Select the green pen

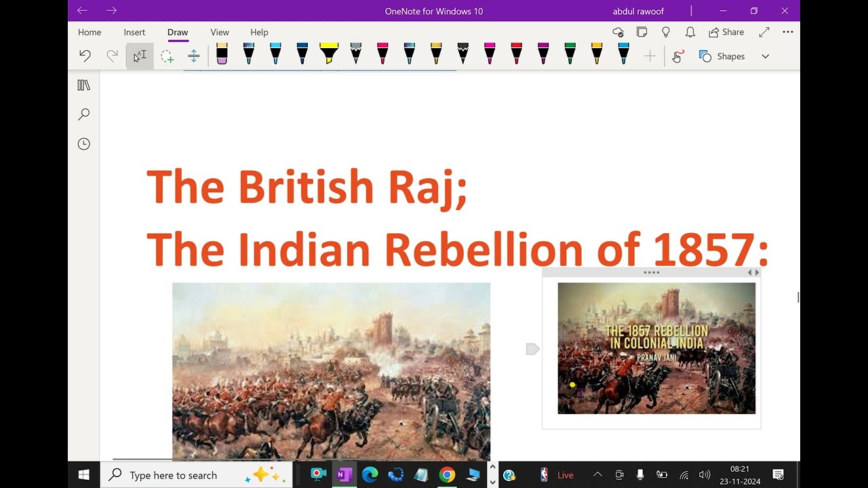570,54
